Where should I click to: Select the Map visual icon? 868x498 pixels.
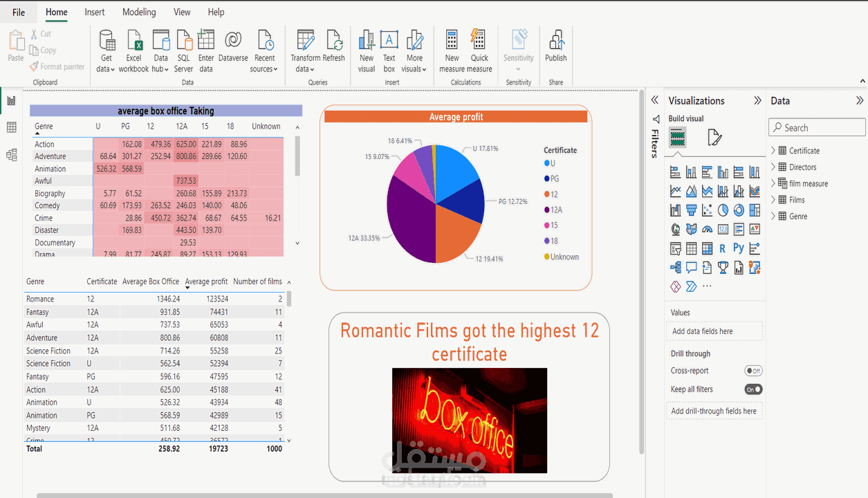point(675,229)
